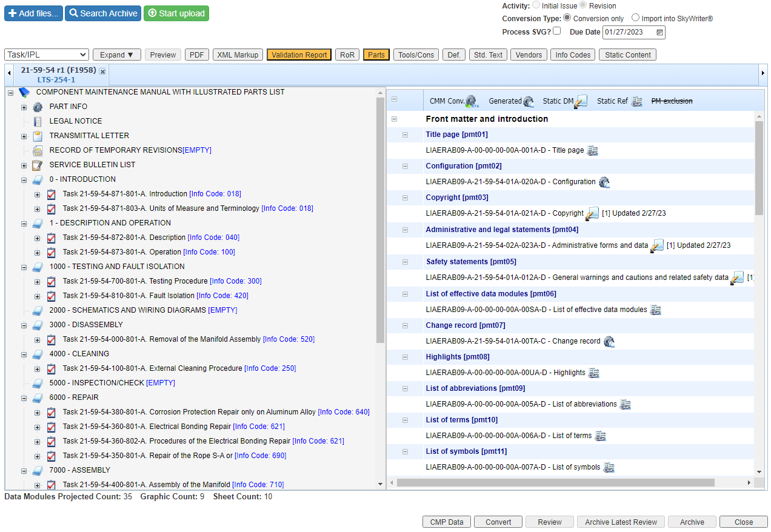The height and width of the screenshot is (532, 771).
Task: Select Import into SkyWriter radio button
Action: pos(635,18)
